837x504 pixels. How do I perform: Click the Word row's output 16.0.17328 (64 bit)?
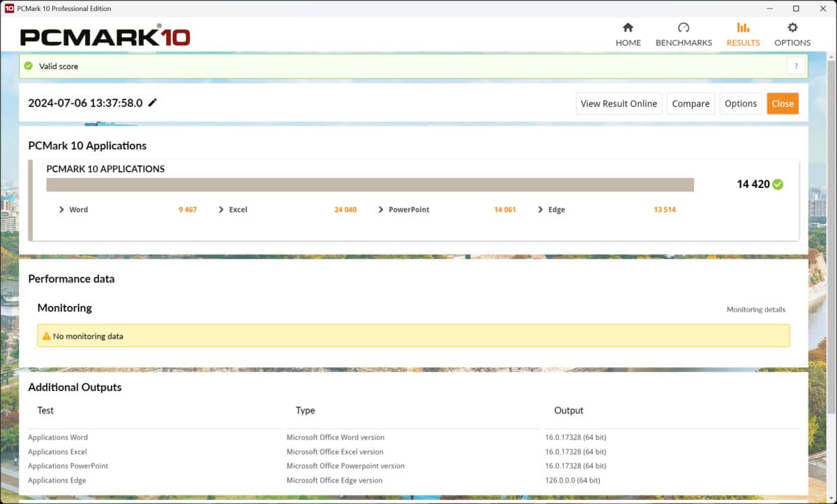[x=575, y=438]
